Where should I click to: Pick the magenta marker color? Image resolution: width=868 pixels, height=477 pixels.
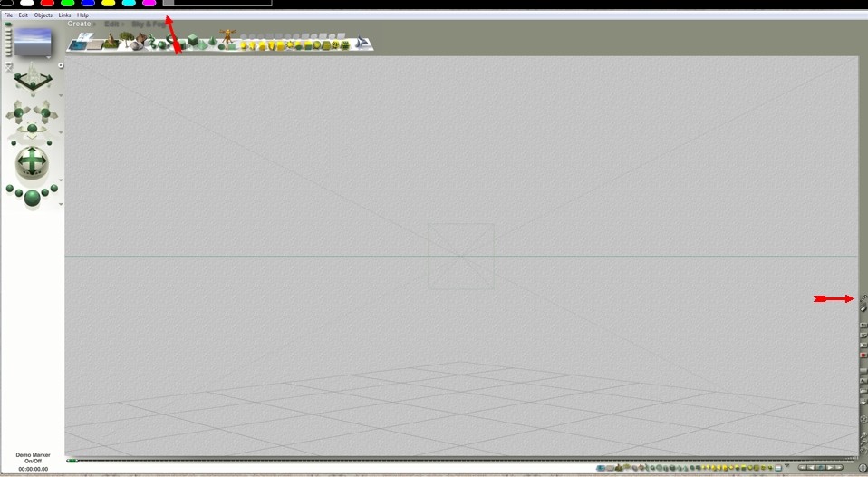click(149, 4)
